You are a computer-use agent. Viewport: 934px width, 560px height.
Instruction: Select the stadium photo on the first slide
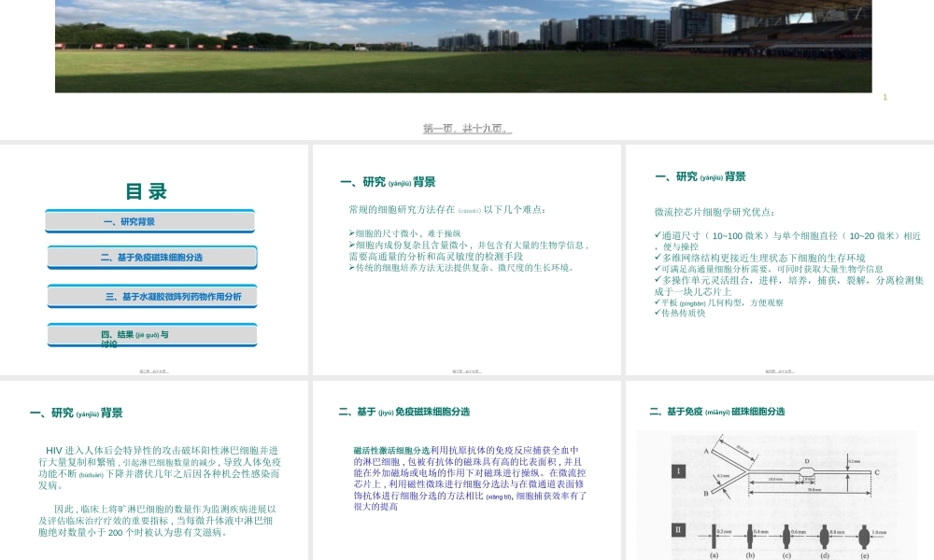pos(463,46)
